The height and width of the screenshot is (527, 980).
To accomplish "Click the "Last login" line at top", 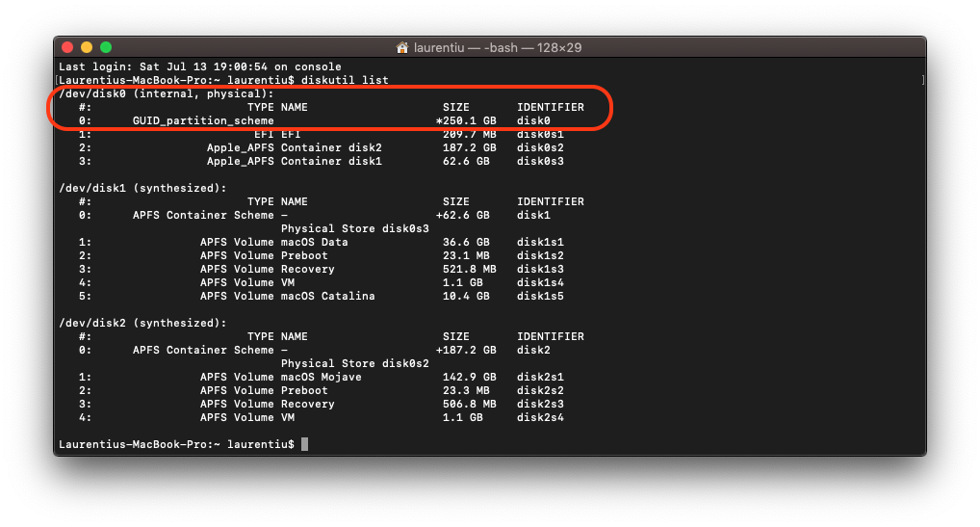I will [x=199, y=66].
